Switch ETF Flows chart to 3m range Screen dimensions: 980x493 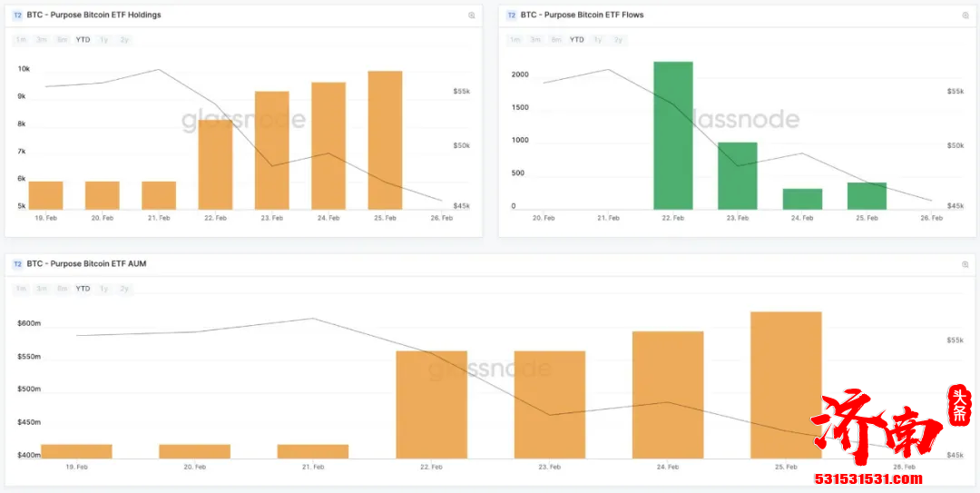click(x=535, y=40)
